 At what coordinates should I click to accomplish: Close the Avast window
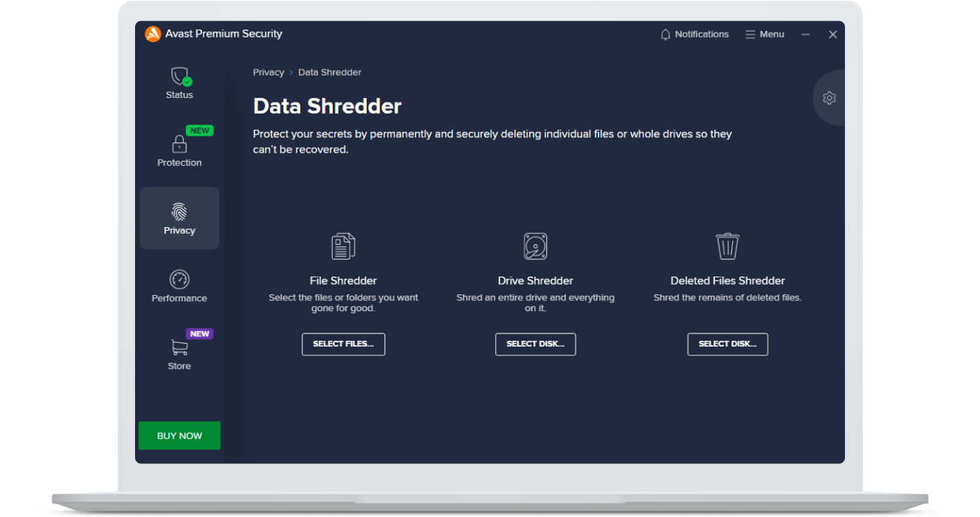pos(832,35)
